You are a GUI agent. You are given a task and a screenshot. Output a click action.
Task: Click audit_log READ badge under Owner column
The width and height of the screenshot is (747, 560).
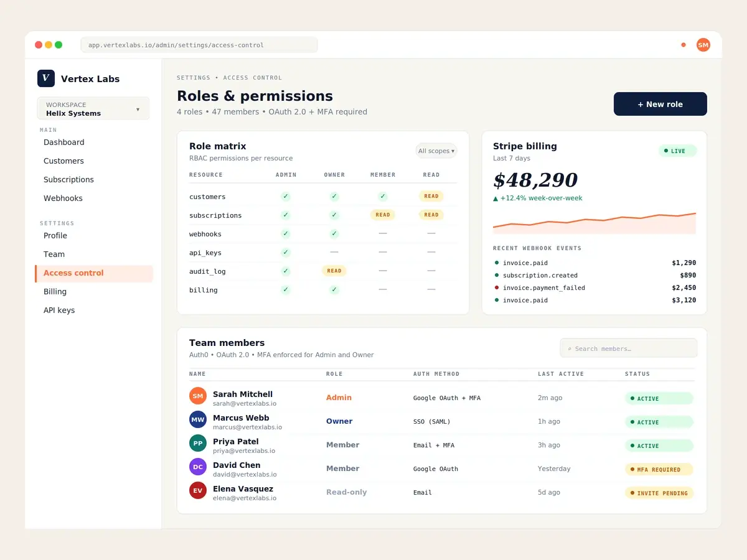pyautogui.click(x=334, y=271)
